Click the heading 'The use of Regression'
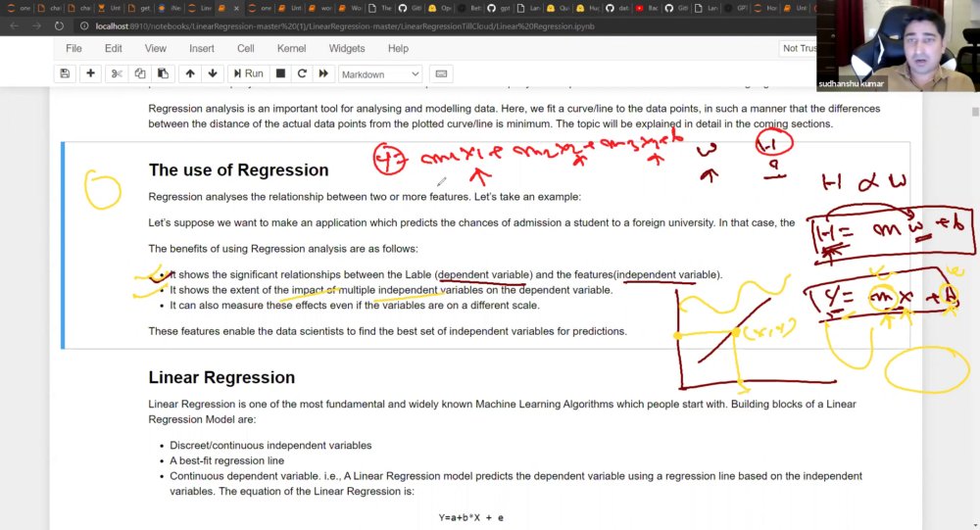 click(238, 170)
